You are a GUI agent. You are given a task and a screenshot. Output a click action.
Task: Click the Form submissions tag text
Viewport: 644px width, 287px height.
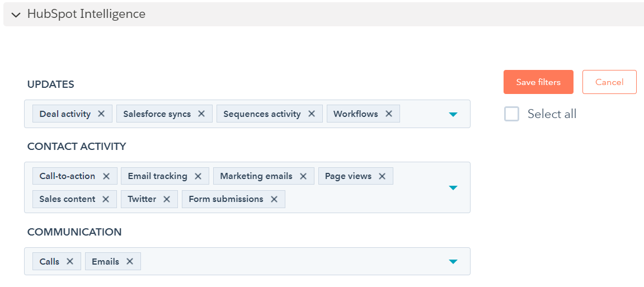click(x=226, y=199)
